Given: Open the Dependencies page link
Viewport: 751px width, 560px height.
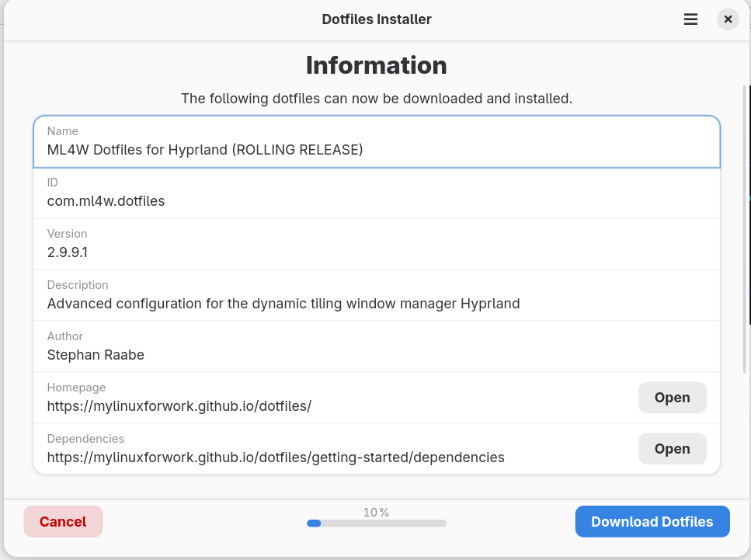Looking at the screenshot, I should tap(672, 449).
